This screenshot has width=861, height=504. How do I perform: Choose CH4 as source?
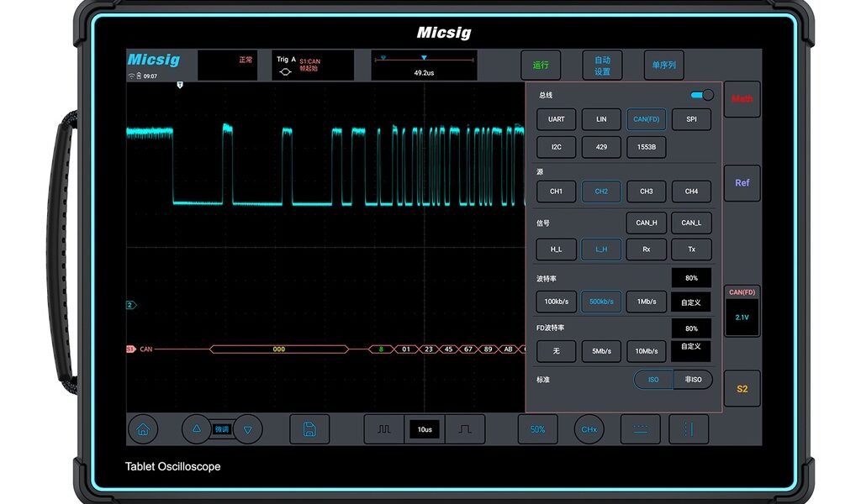click(x=691, y=192)
